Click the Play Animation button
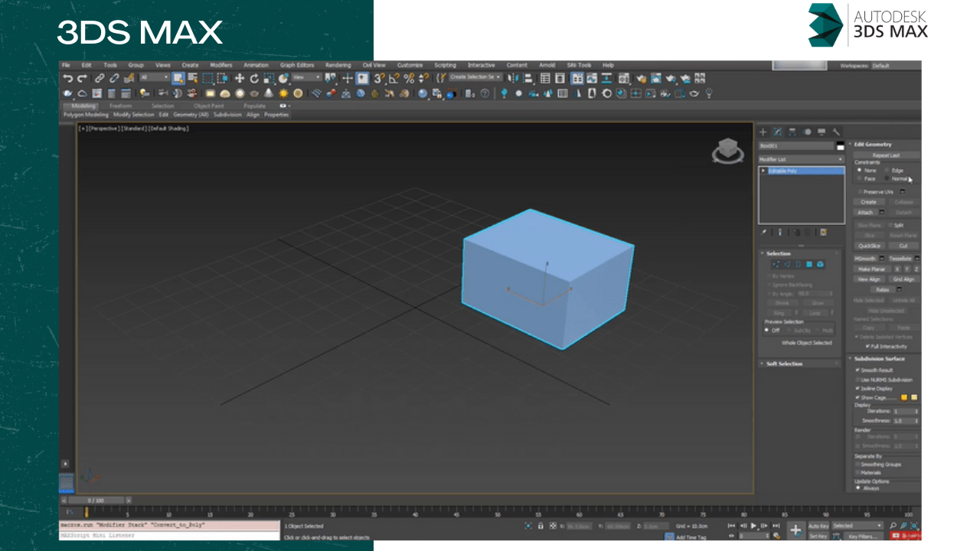 coord(753,526)
